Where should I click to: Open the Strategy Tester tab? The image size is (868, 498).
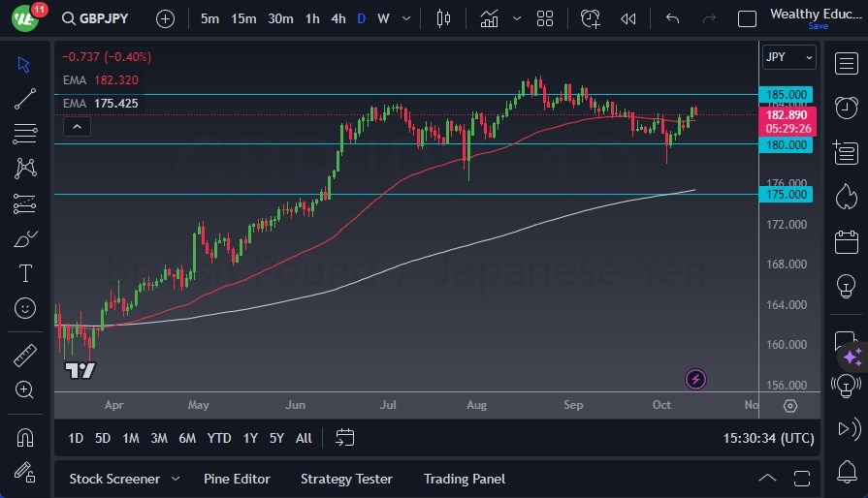point(346,479)
